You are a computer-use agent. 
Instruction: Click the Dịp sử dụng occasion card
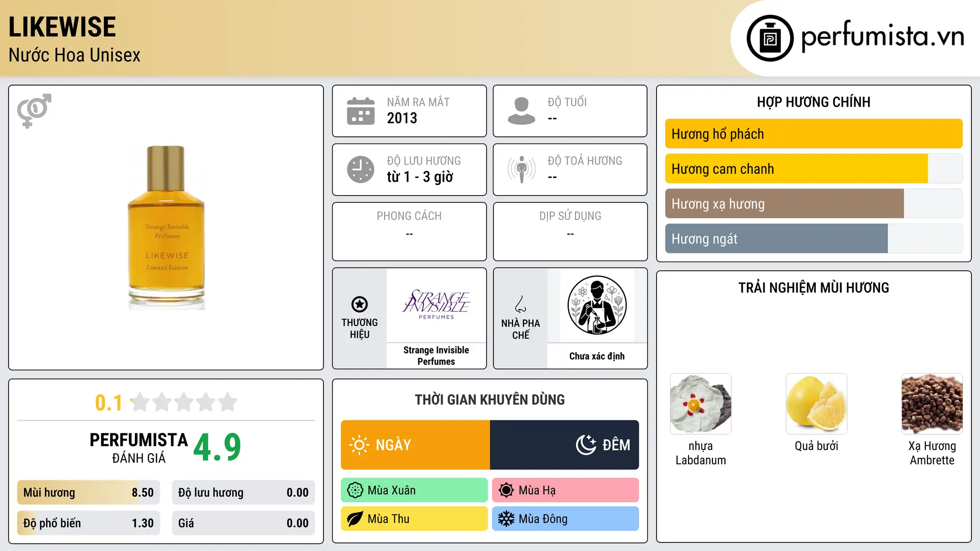[570, 231]
